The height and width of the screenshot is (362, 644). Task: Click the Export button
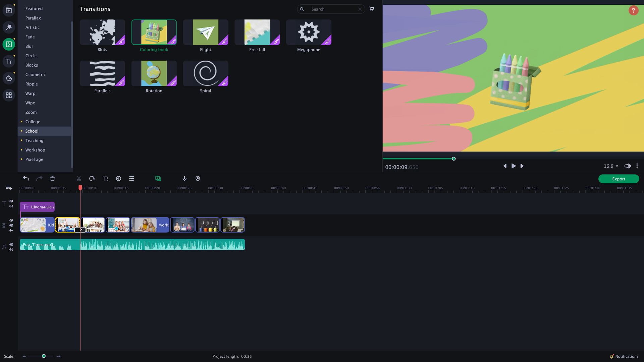[x=618, y=179]
